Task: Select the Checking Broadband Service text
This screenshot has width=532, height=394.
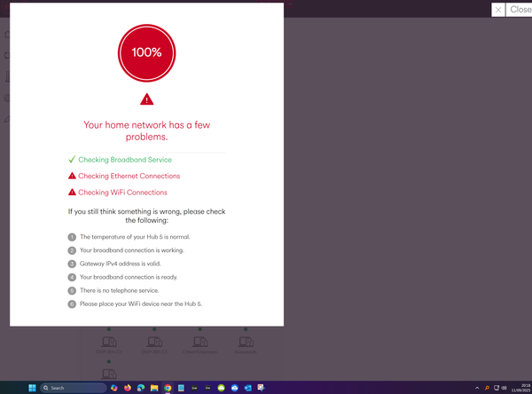Action: click(x=125, y=160)
